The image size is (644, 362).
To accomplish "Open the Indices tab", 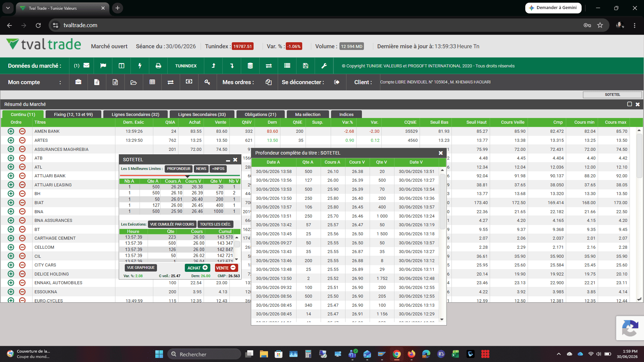I will click(x=346, y=114).
